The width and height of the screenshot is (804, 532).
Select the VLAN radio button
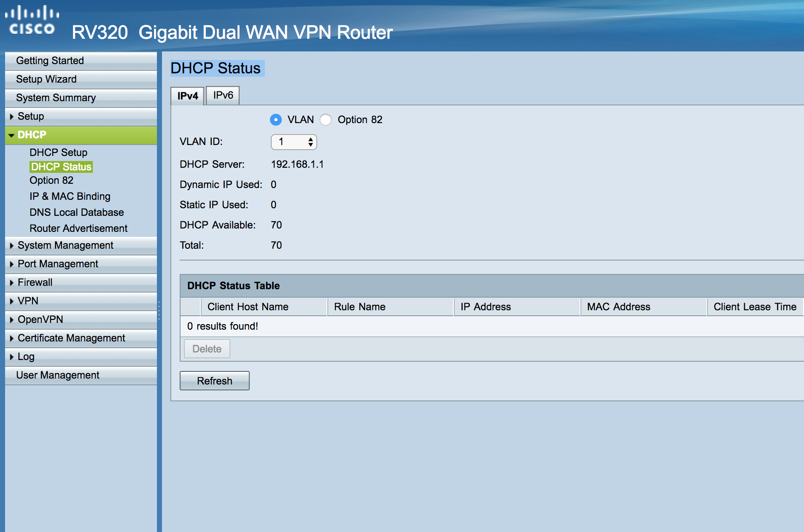pos(275,120)
